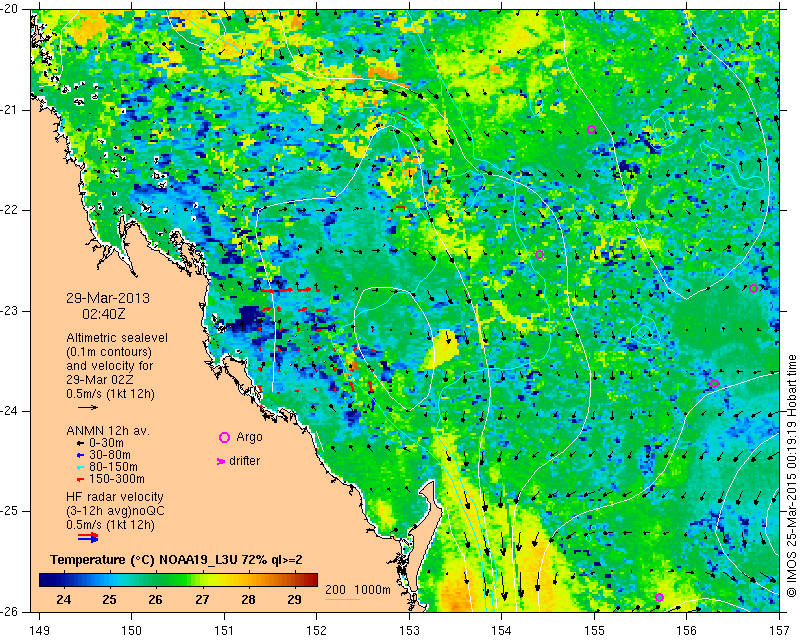The height and width of the screenshot is (640, 800).
Task: Click the date label 29-Mar-2013
Action: coord(108,298)
